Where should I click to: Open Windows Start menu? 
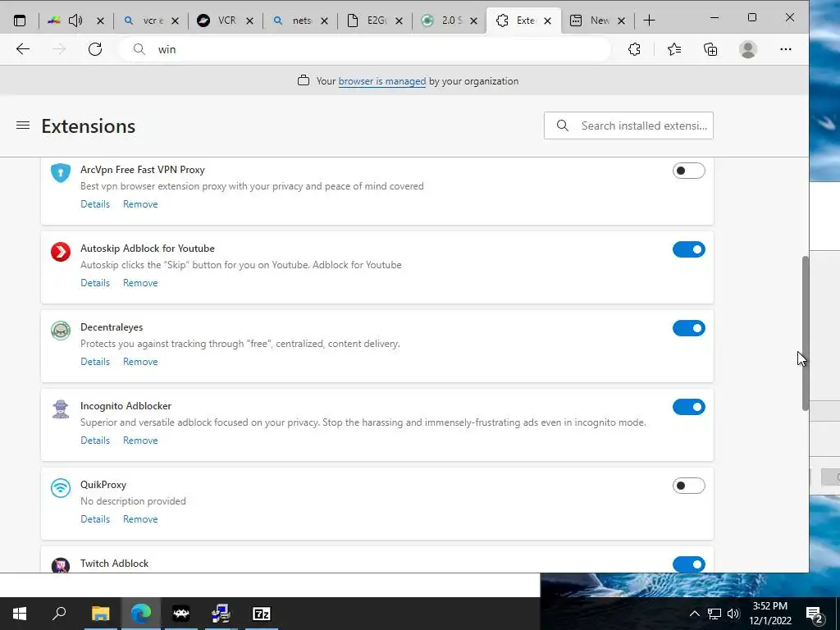pos(20,614)
